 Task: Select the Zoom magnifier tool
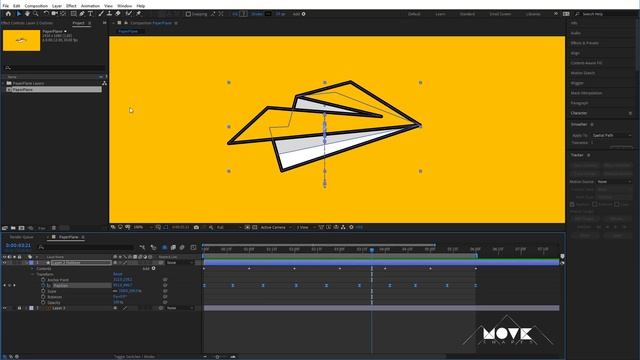point(36,14)
